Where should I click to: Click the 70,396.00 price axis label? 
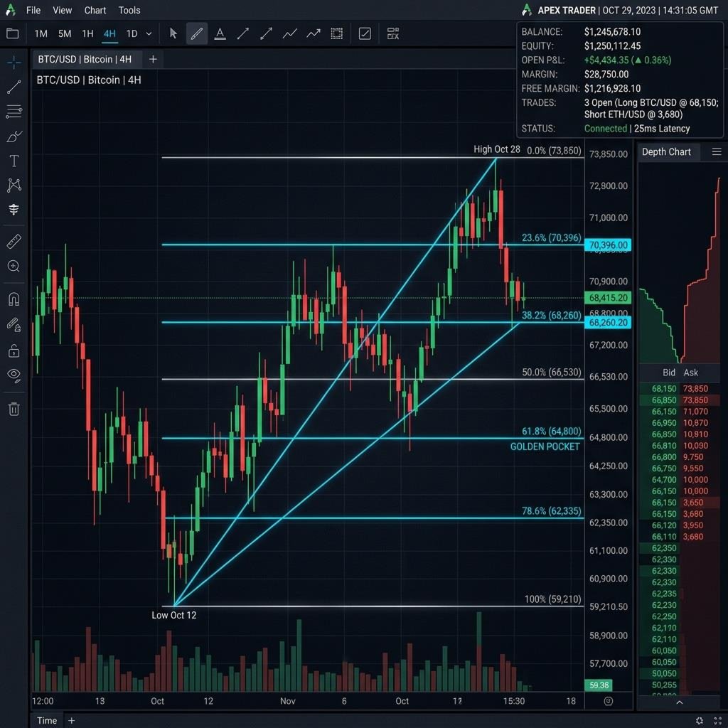pos(608,245)
